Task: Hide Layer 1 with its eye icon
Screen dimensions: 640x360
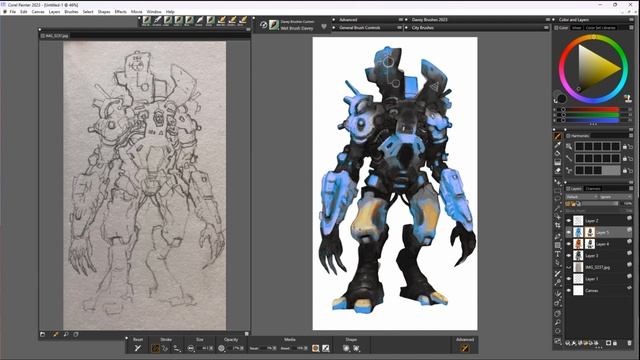Action: click(569, 279)
